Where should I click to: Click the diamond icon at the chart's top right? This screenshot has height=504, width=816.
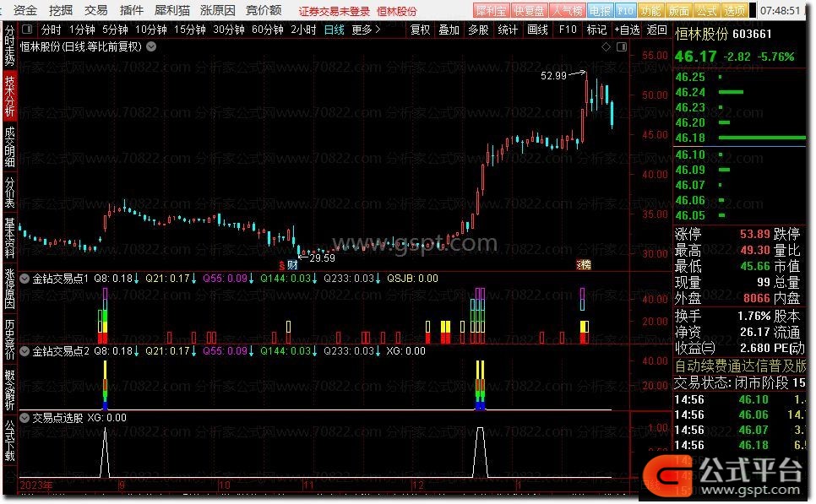606,46
